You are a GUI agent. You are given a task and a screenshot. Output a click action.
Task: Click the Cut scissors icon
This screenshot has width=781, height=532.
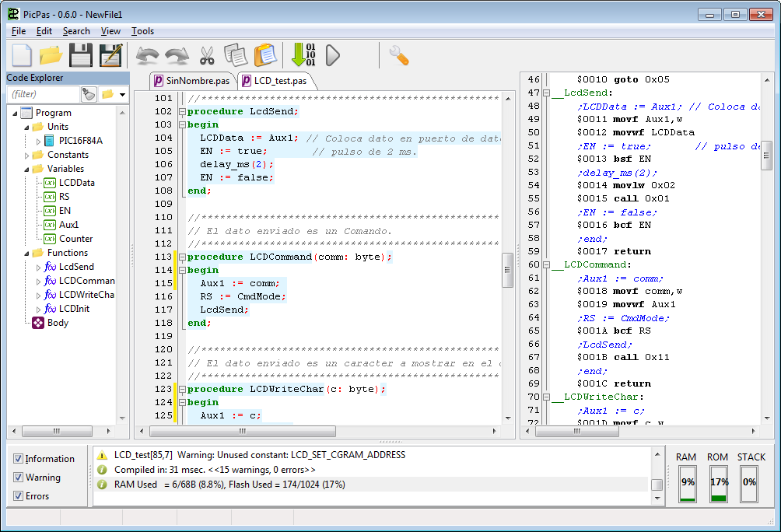click(206, 55)
